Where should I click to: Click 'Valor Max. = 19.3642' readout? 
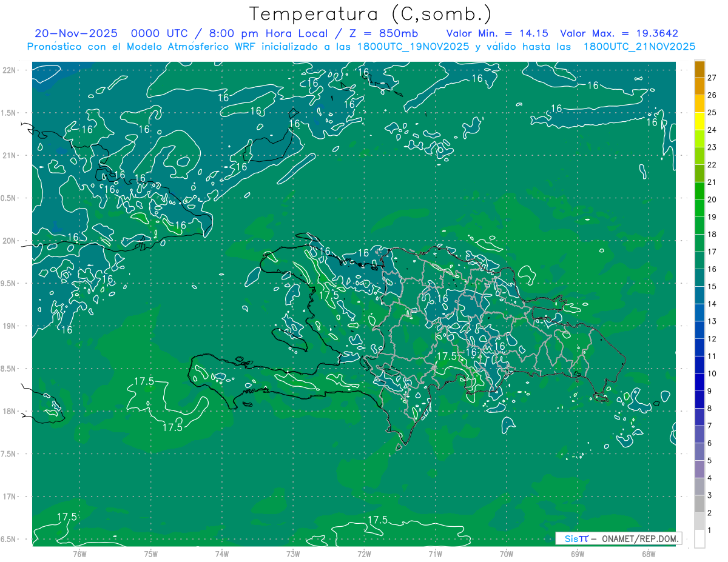coord(619,34)
